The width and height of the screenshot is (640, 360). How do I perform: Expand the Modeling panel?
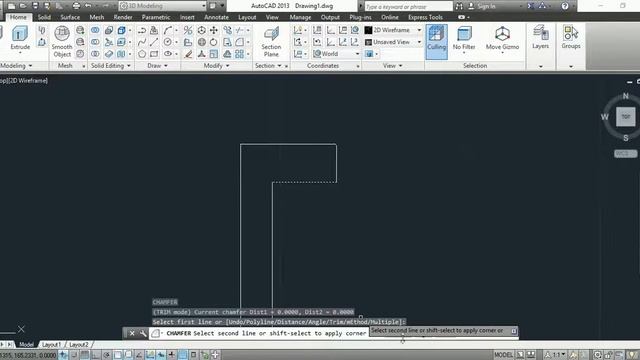(x=16, y=66)
